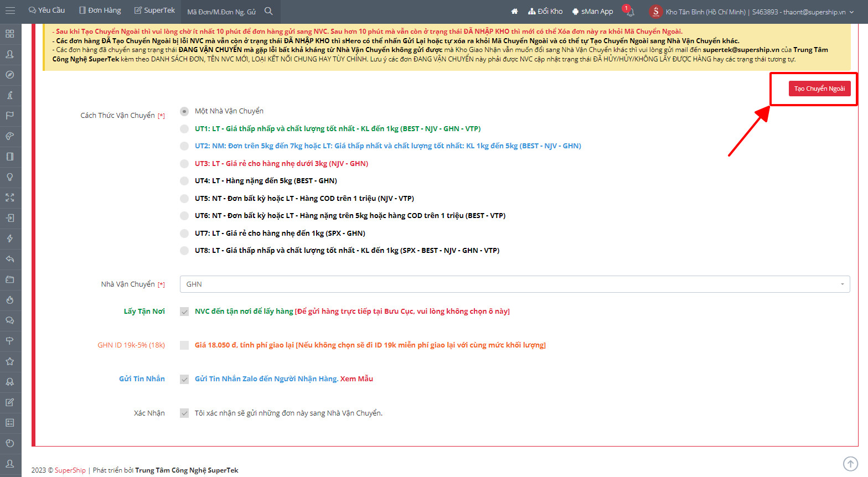Open the notifications bell
Image resolution: width=868 pixels, height=477 pixels.
[x=630, y=12]
